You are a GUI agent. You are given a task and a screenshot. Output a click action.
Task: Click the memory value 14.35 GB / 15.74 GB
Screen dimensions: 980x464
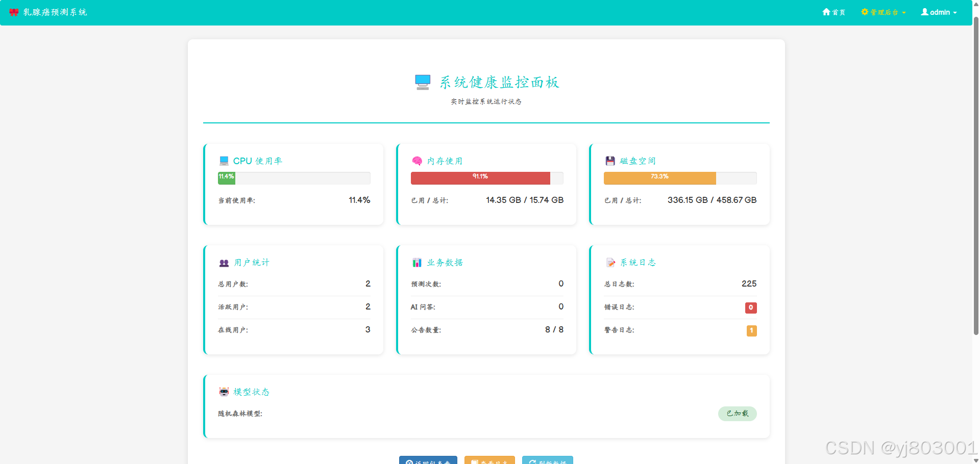525,200
